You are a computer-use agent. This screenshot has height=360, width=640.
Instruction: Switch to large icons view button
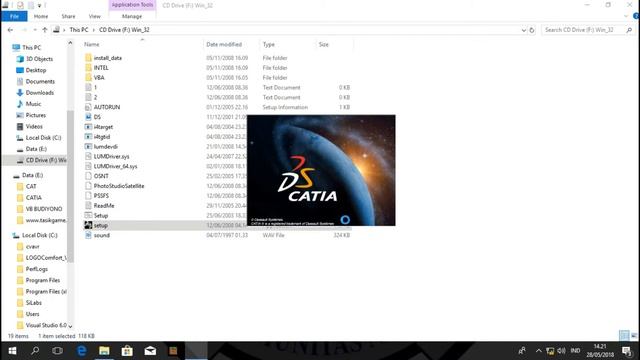tap(634, 336)
